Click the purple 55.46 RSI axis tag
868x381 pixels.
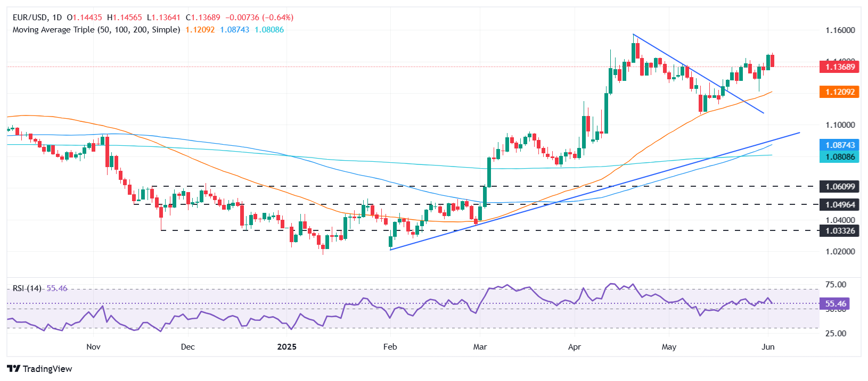[835, 304]
